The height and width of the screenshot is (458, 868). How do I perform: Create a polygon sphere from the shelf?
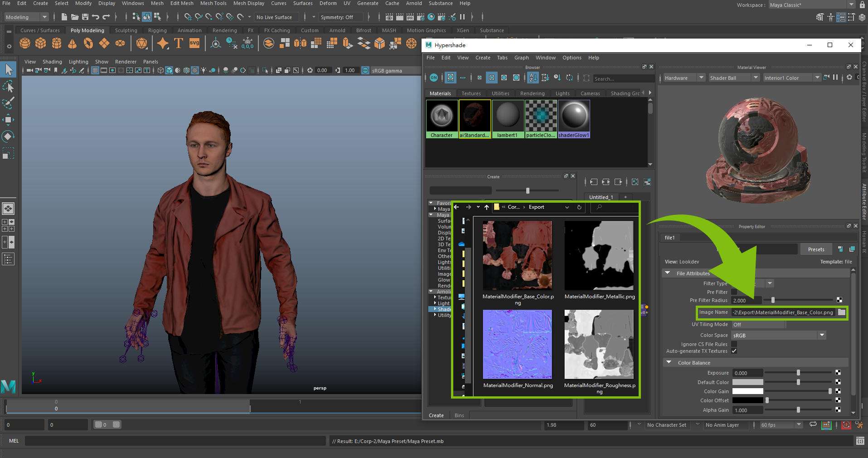(x=25, y=43)
